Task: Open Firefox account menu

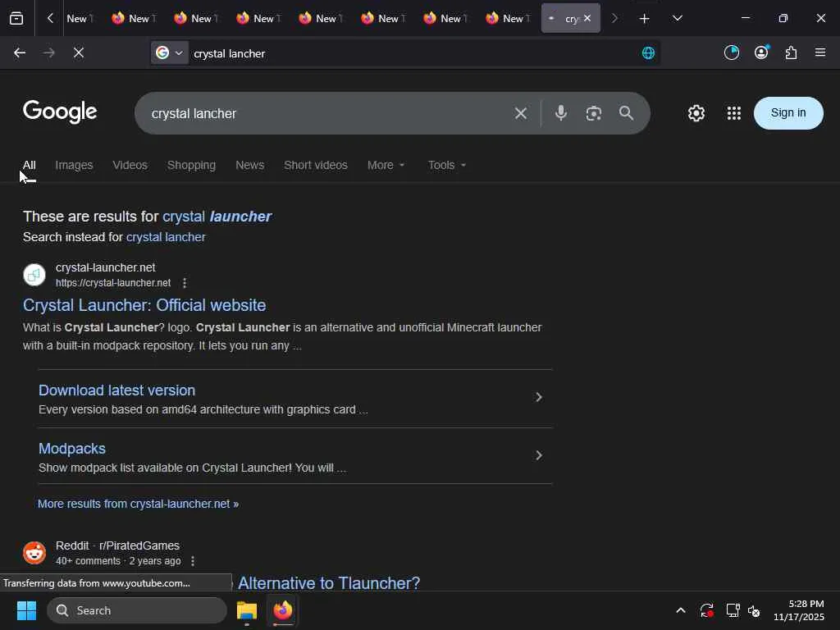Action: tap(761, 52)
